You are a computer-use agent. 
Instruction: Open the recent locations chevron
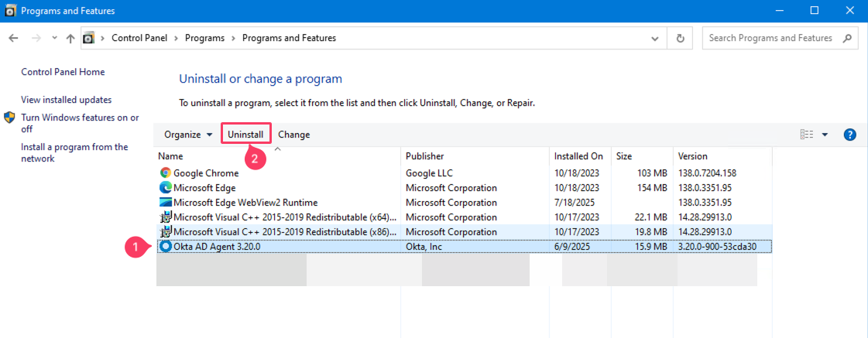click(54, 38)
